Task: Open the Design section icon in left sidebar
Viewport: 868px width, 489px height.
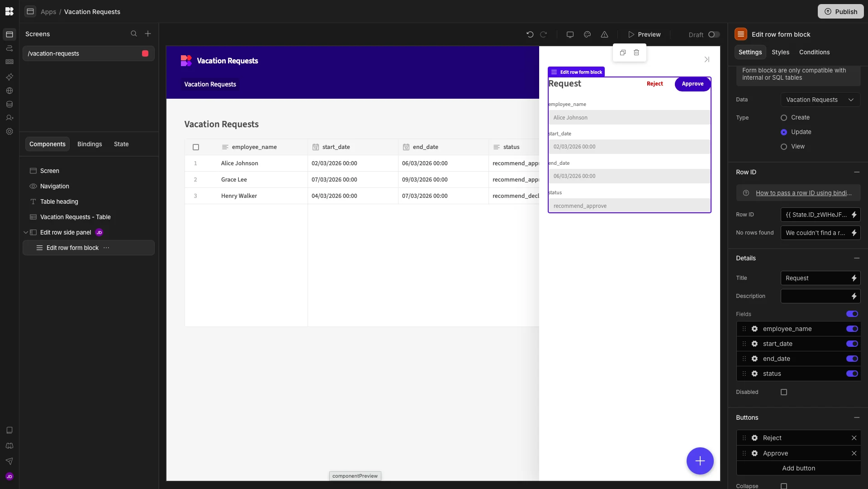Action: click(9, 34)
